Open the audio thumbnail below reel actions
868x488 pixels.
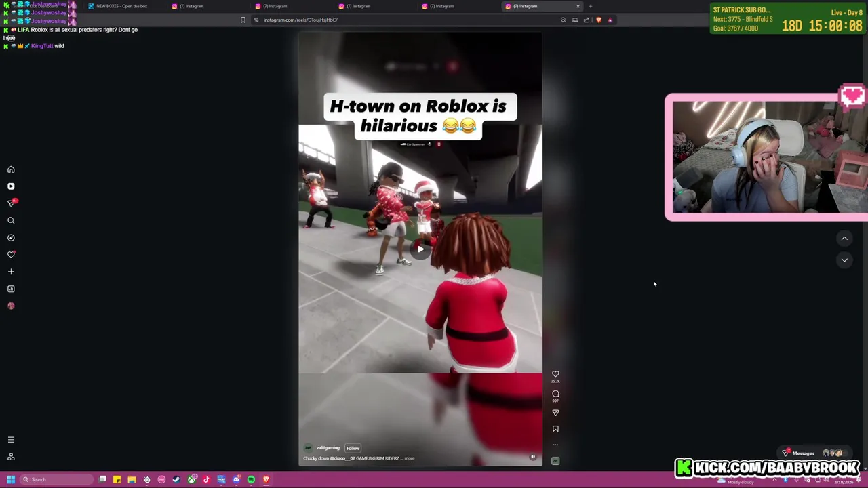[x=555, y=461]
